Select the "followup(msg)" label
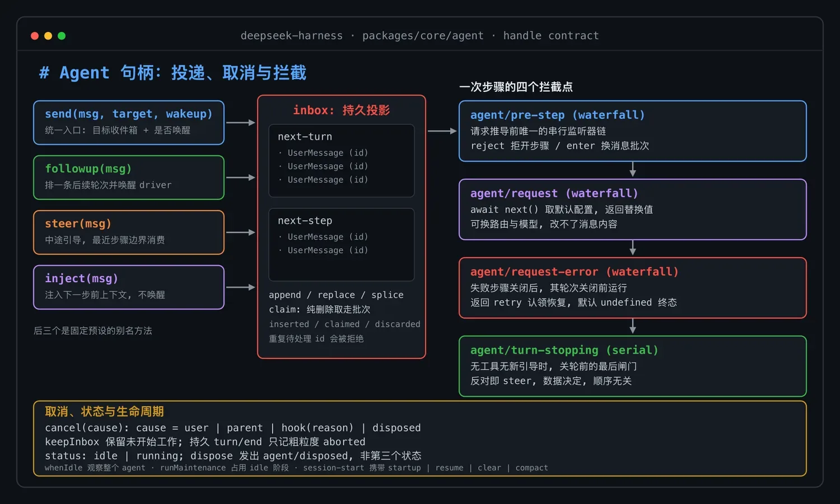 [88, 169]
